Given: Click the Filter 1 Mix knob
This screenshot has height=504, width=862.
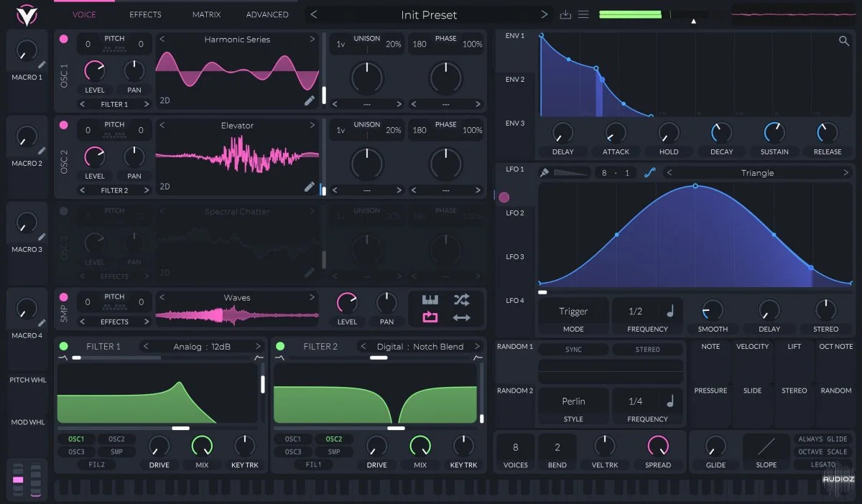Looking at the screenshot, I should coord(203,446).
